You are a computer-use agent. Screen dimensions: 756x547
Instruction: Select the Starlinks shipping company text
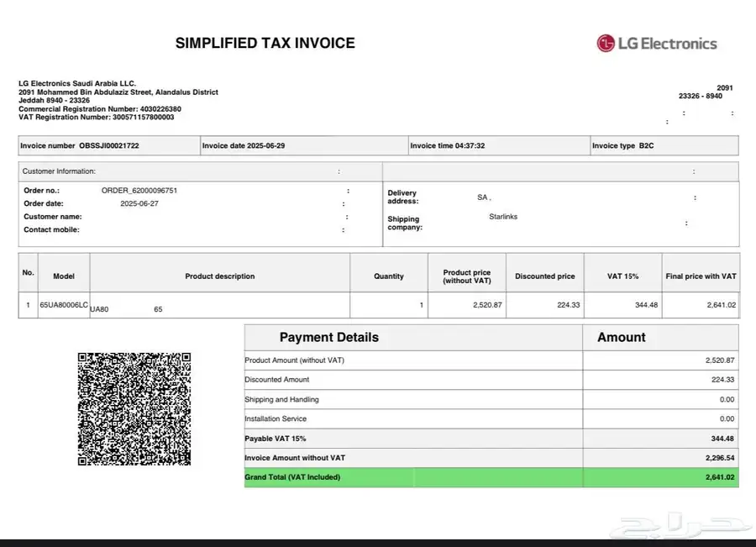(503, 217)
